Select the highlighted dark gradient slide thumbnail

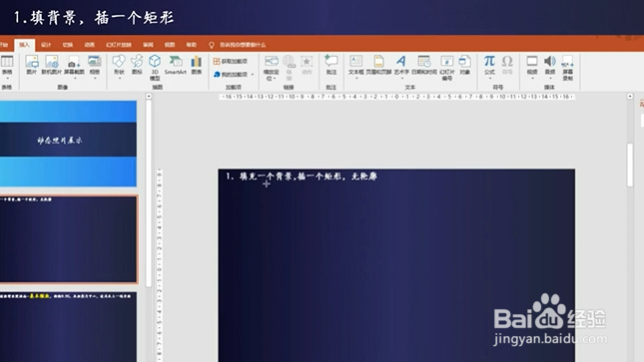point(68,239)
